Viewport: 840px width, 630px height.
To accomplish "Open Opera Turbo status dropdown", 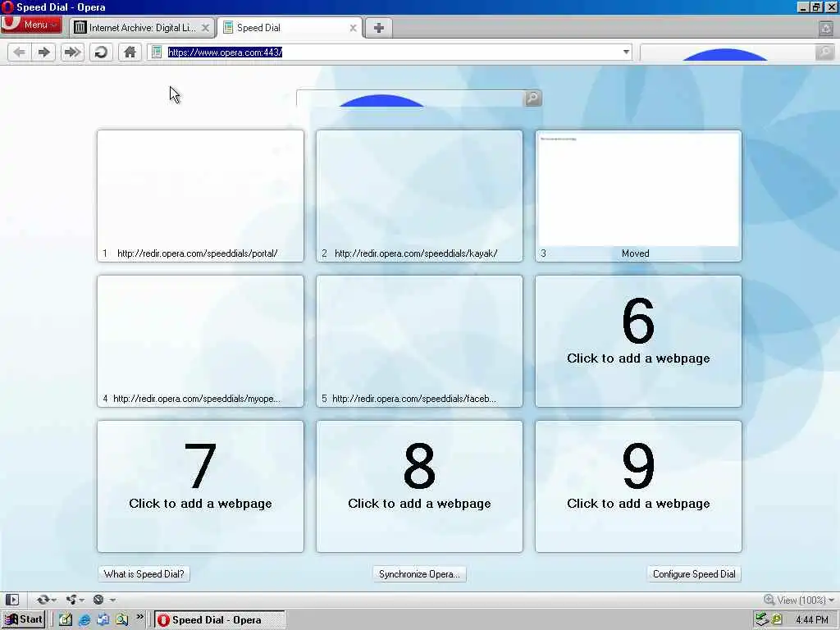I will (103, 600).
